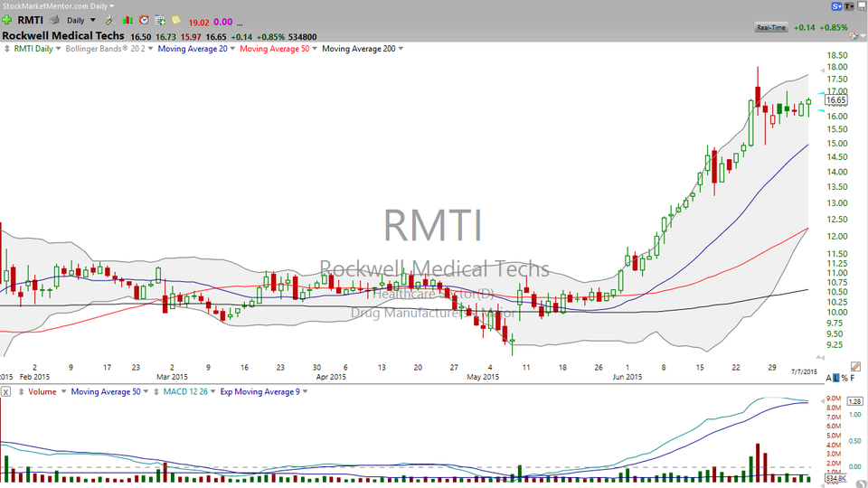Click the move handle before Volume label
The height and width of the screenshot is (488, 868).
21,391
